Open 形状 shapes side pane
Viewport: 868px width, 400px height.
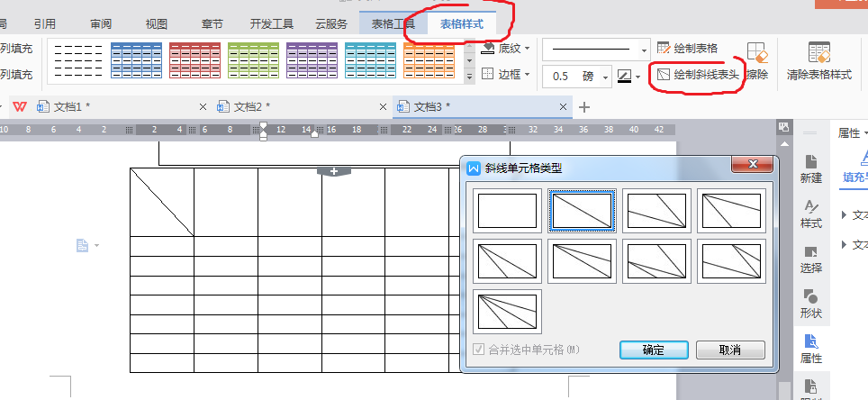(x=811, y=305)
